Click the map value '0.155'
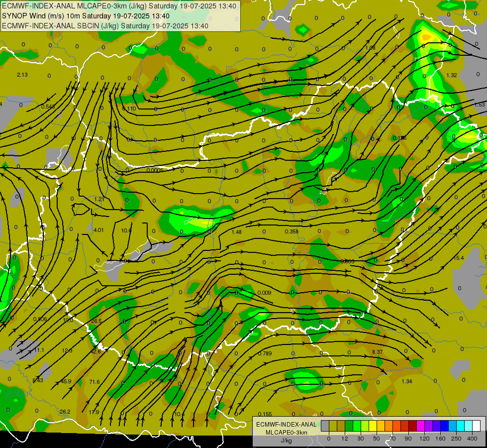The width and height of the screenshot is (487, 448). (x=265, y=414)
